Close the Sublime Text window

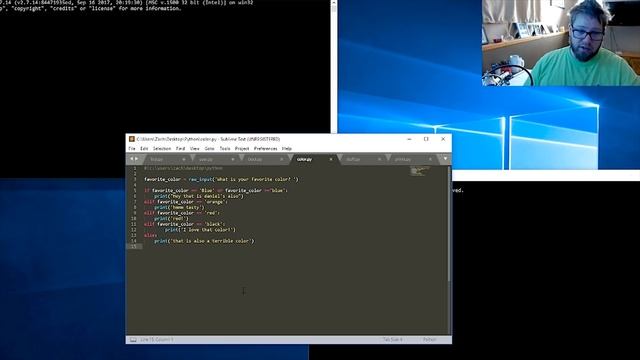pyautogui.click(x=443, y=139)
